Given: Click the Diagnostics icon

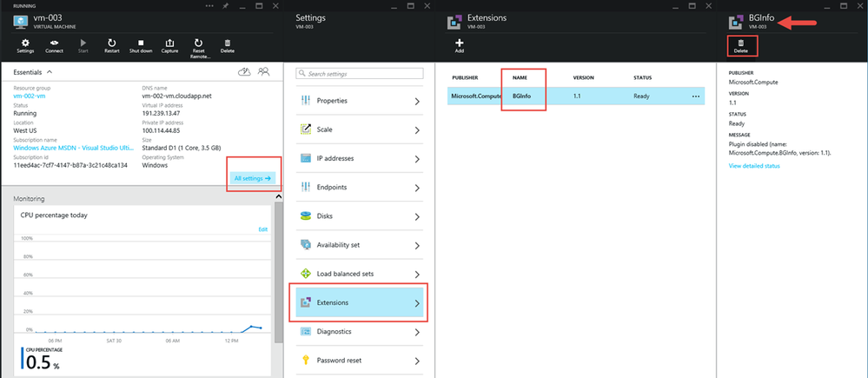Looking at the screenshot, I should [x=306, y=332].
